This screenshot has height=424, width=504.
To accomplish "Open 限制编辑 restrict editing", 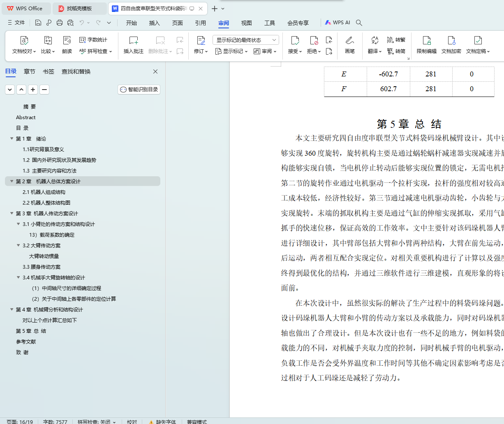I will point(427,45).
